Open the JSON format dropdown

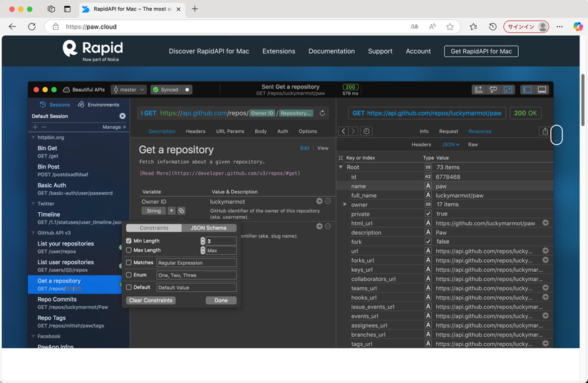click(x=450, y=145)
